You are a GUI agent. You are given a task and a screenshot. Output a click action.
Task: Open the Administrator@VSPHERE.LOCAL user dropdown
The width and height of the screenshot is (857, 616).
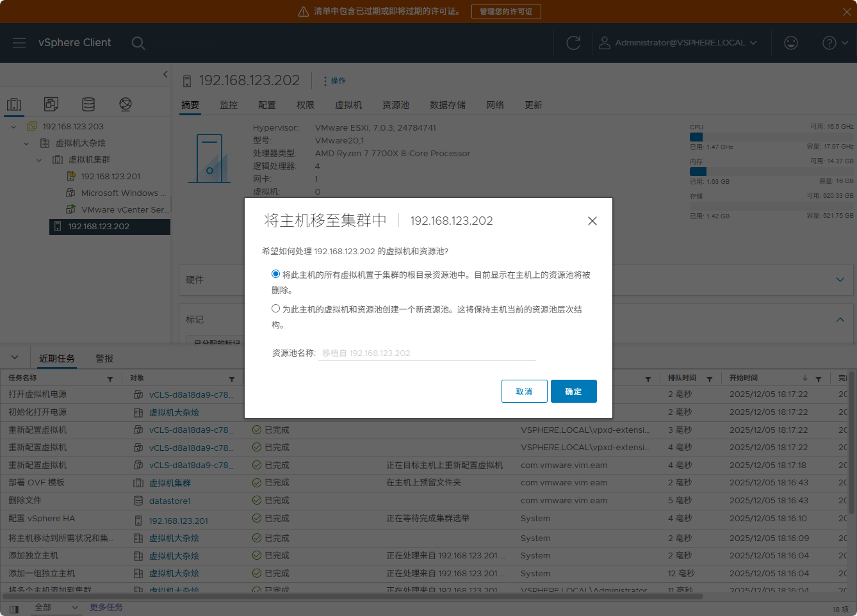pos(678,43)
